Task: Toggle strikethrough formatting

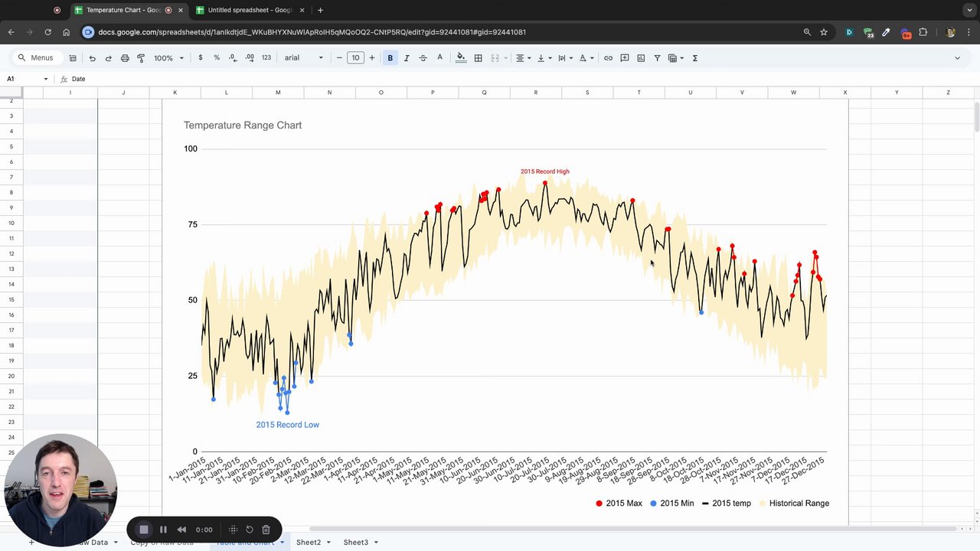Action: click(x=423, y=58)
